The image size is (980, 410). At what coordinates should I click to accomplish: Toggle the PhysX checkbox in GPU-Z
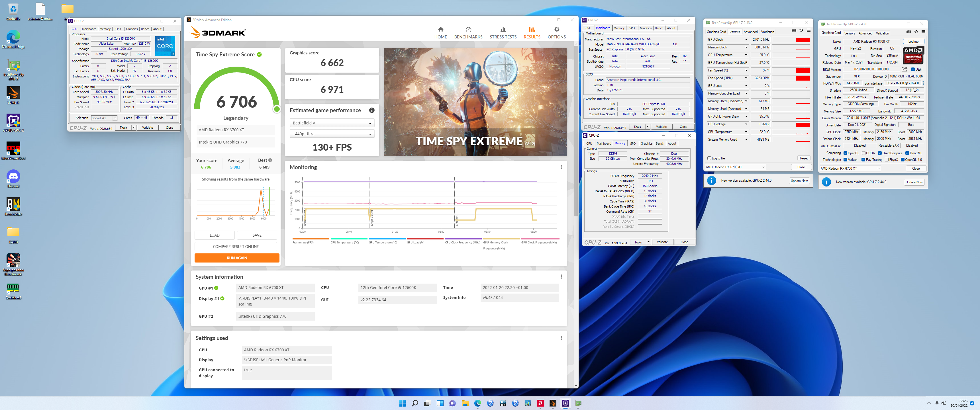[887, 160]
